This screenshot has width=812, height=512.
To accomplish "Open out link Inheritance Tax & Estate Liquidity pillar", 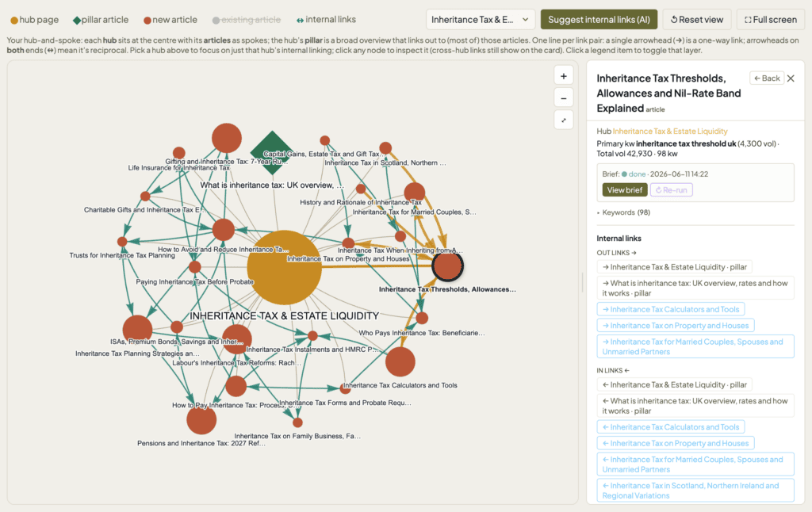I will click(x=674, y=267).
